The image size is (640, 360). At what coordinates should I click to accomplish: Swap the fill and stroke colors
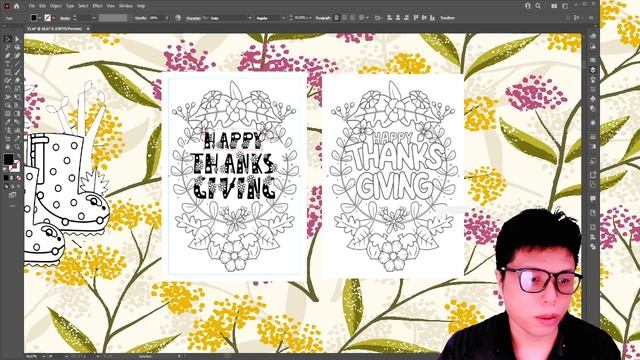[x=19, y=156]
